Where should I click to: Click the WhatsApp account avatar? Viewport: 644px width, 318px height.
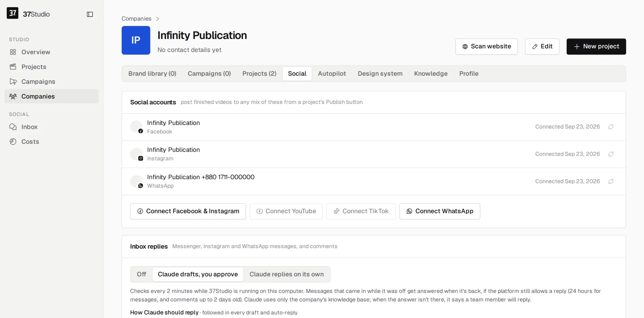(137, 181)
